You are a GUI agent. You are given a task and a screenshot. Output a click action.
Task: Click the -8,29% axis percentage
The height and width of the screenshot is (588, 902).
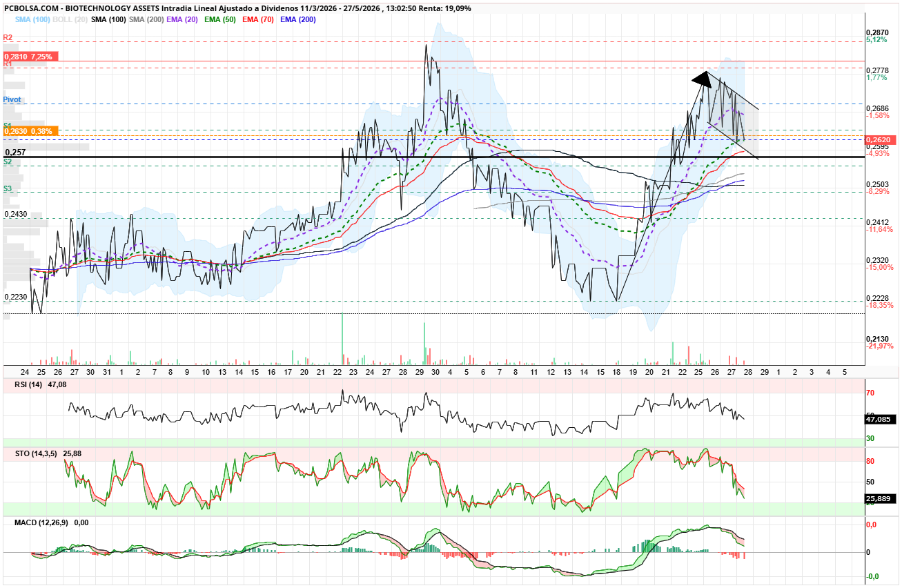pos(878,191)
